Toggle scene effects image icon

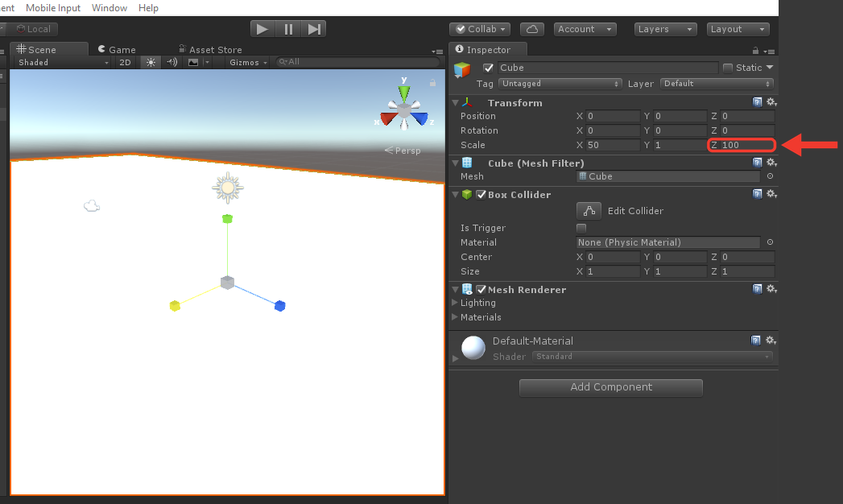(193, 62)
